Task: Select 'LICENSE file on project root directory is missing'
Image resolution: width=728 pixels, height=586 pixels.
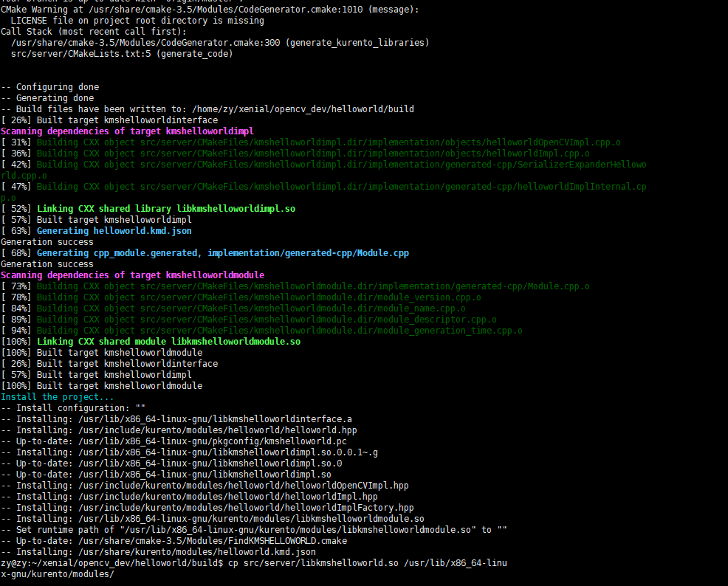Action: (137, 21)
